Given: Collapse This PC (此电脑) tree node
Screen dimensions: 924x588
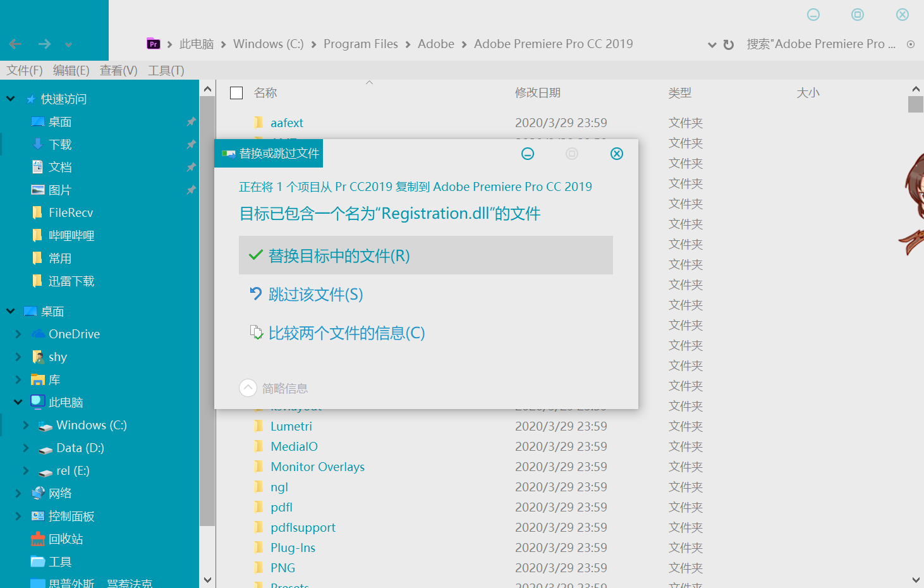Looking at the screenshot, I should pos(18,402).
